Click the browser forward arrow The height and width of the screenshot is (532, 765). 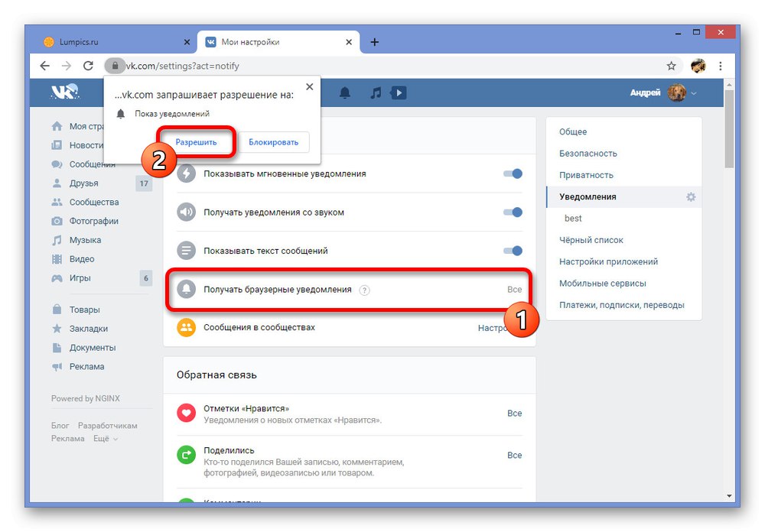(67, 66)
